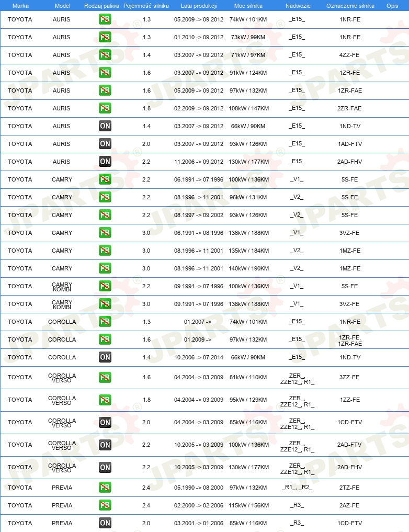Click petrol fuel icon in Auris 73kW / 99KM row

[x=105, y=37]
